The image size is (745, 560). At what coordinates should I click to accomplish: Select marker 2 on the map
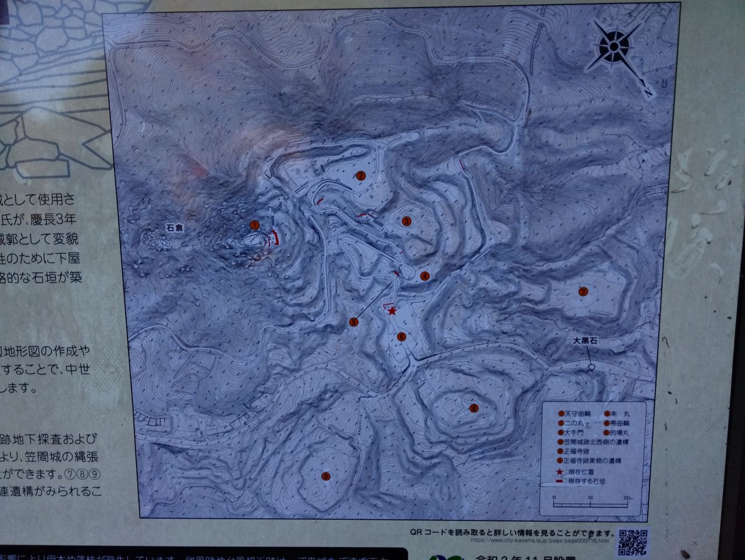pos(361,175)
